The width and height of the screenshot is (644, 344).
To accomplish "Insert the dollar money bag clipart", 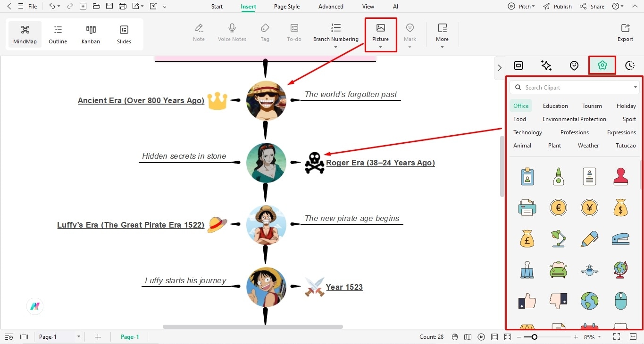I will 621,207.
